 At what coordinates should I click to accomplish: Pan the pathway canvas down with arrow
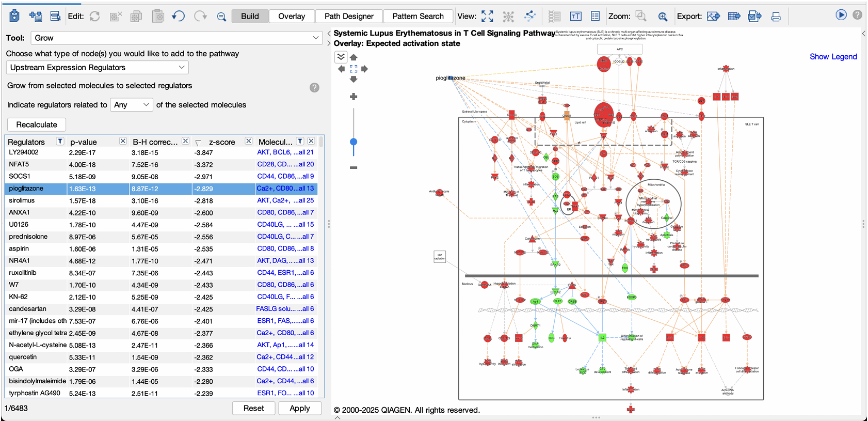pyautogui.click(x=353, y=79)
